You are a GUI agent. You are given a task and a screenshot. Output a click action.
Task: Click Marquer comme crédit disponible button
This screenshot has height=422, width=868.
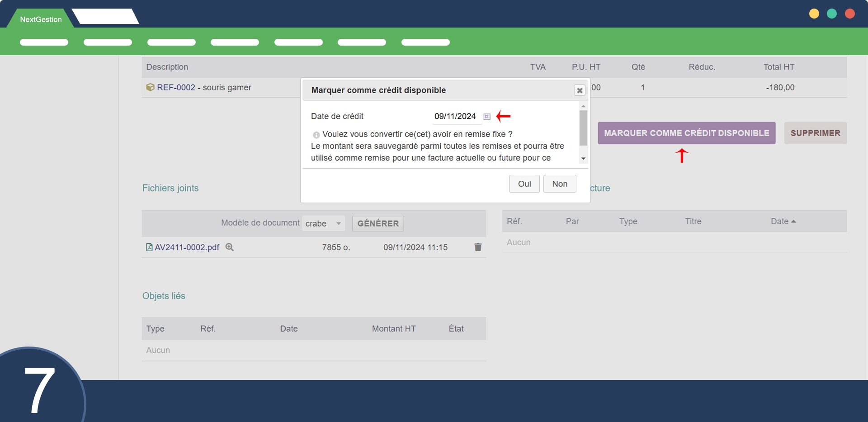point(686,133)
